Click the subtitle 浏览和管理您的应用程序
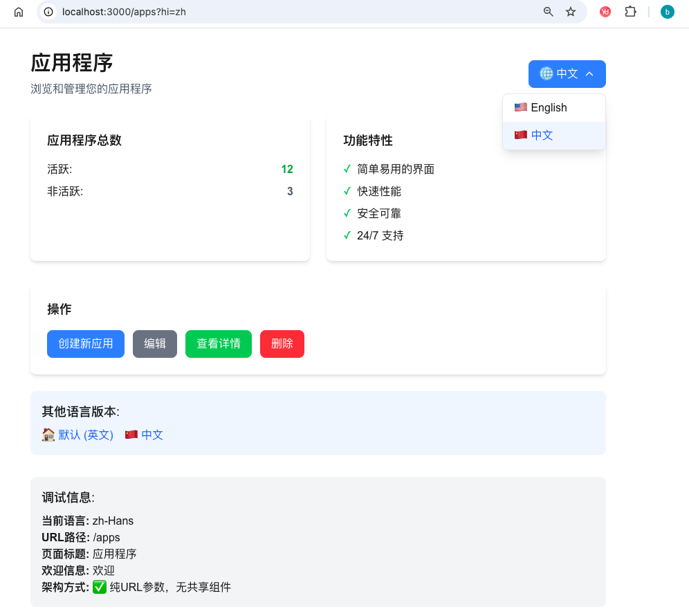689x616 pixels. click(x=91, y=89)
